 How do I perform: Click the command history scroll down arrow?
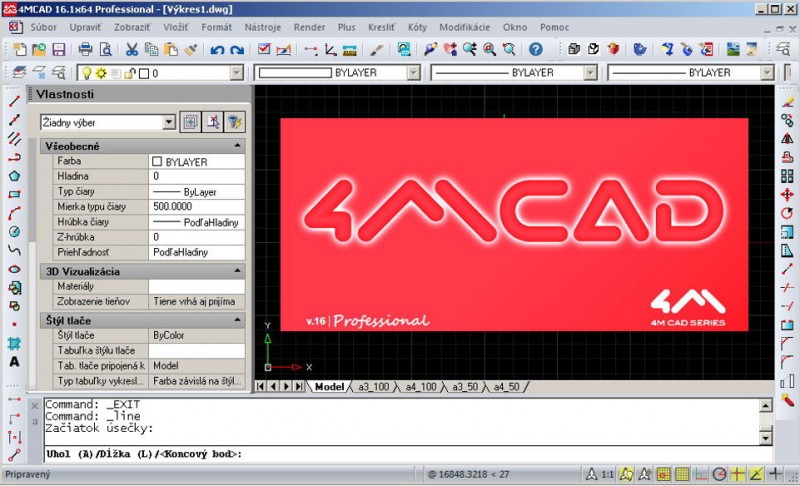(x=765, y=439)
